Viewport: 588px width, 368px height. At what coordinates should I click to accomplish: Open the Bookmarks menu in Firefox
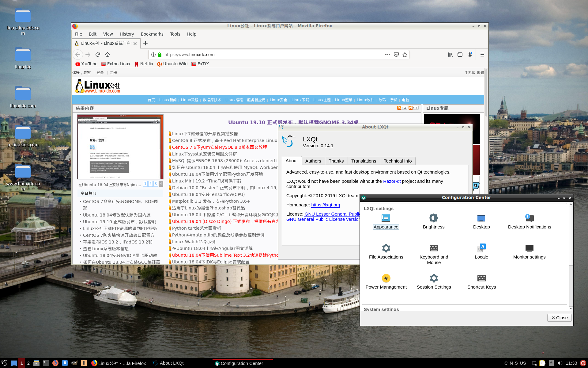click(x=152, y=34)
